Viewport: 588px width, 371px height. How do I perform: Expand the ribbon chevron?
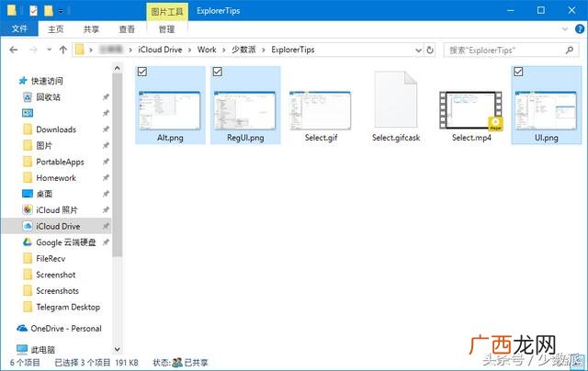pos(565,28)
